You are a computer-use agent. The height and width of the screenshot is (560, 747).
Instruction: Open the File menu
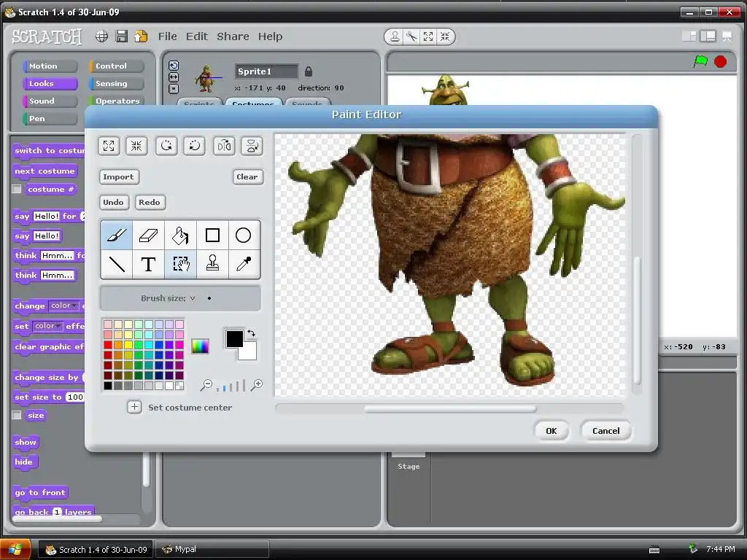(x=168, y=36)
